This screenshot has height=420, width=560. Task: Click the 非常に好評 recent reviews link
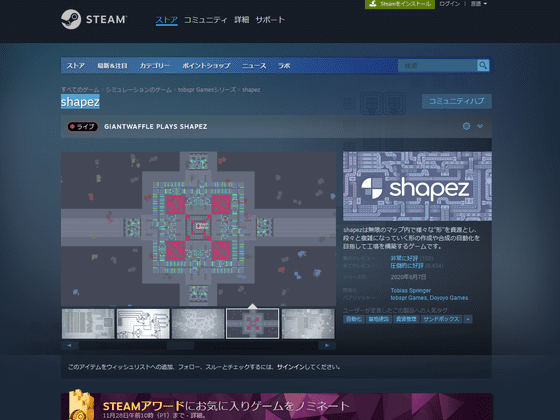pos(404,258)
